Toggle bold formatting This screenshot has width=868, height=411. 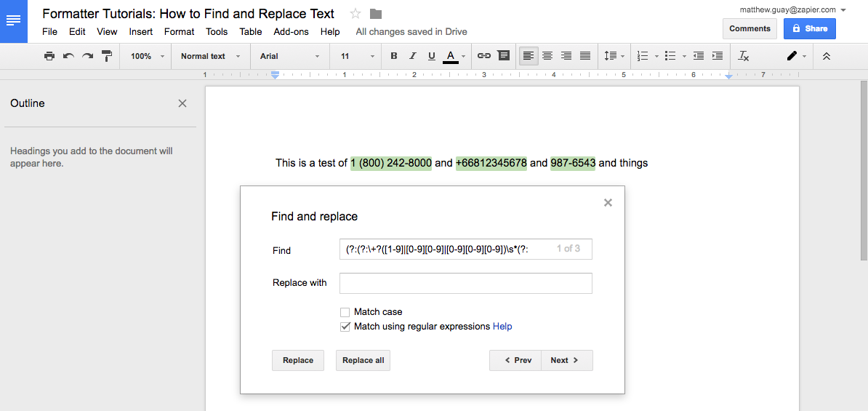[394, 56]
